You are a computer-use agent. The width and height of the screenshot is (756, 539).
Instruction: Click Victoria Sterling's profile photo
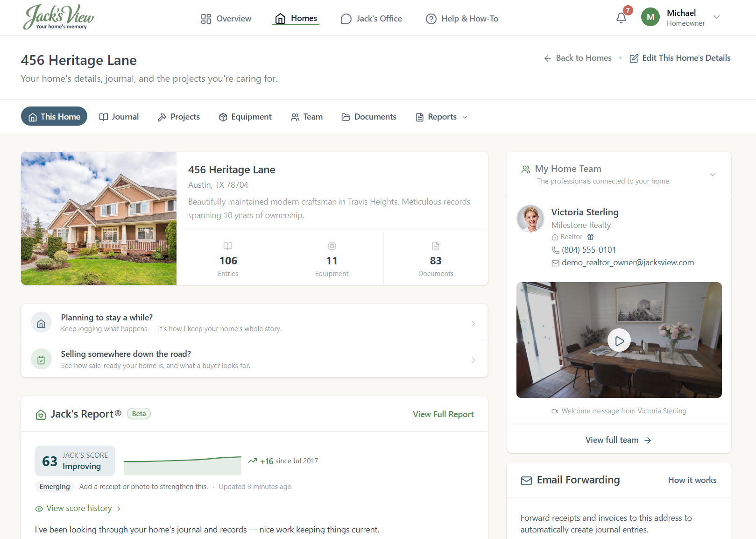coord(530,219)
